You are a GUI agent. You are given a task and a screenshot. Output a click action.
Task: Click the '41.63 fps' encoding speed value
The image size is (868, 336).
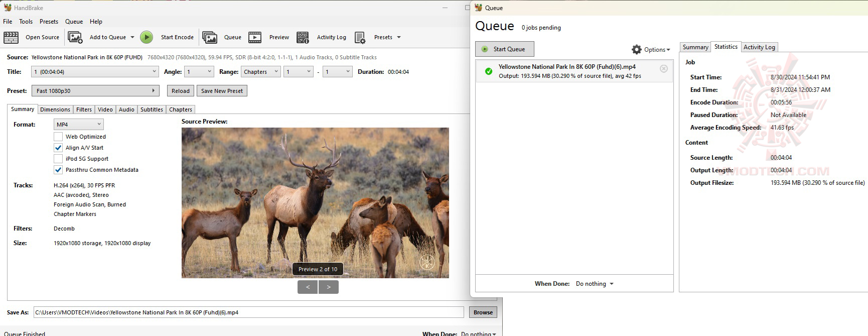tap(782, 128)
